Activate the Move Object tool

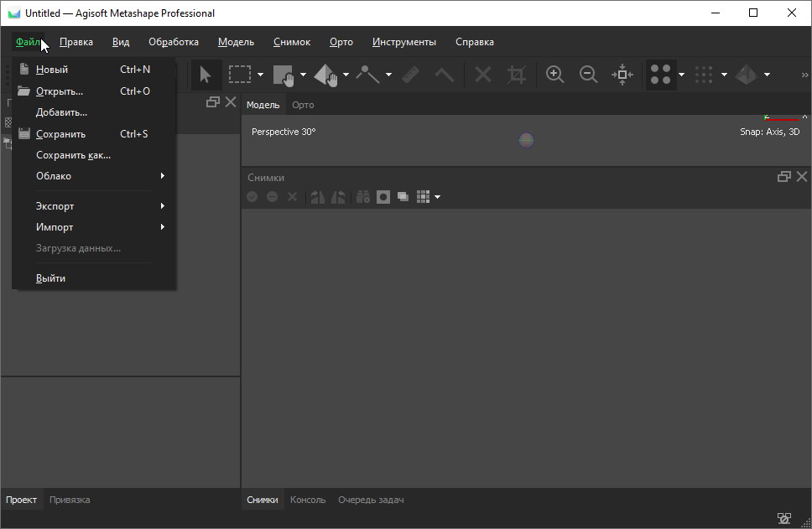pos(325,75)
